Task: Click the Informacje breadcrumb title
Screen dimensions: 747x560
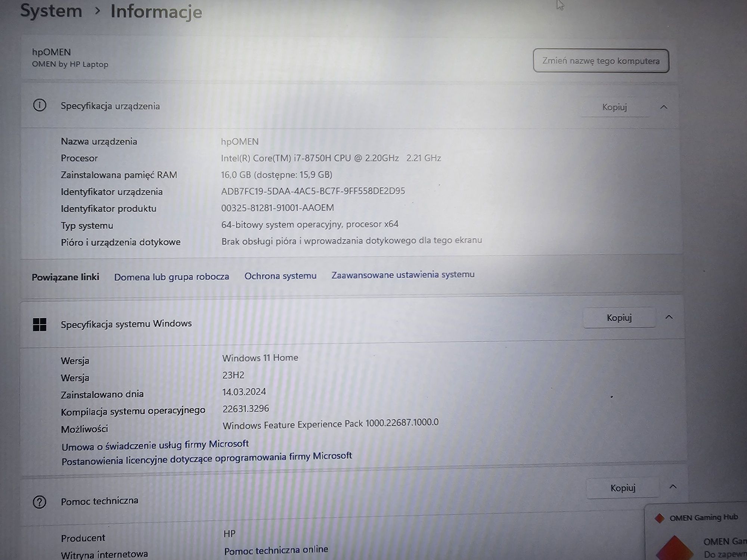Action: click(x=156, y=12)
